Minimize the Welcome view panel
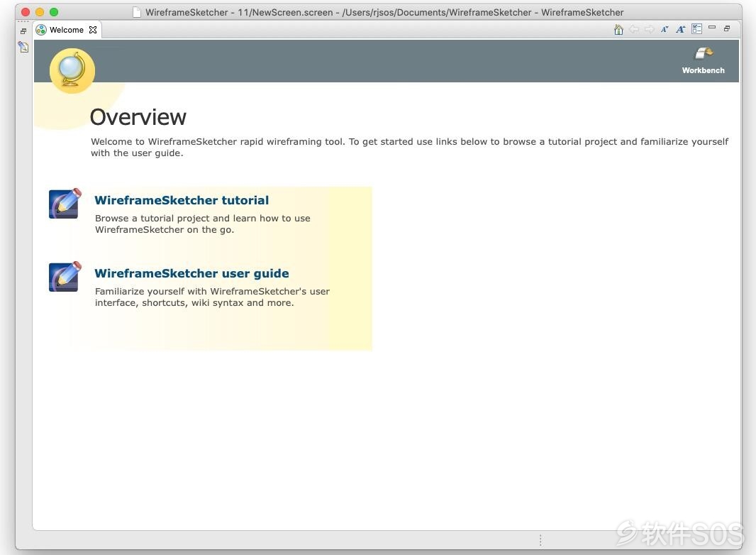This screenshot has height=555, width=756. 711,28
